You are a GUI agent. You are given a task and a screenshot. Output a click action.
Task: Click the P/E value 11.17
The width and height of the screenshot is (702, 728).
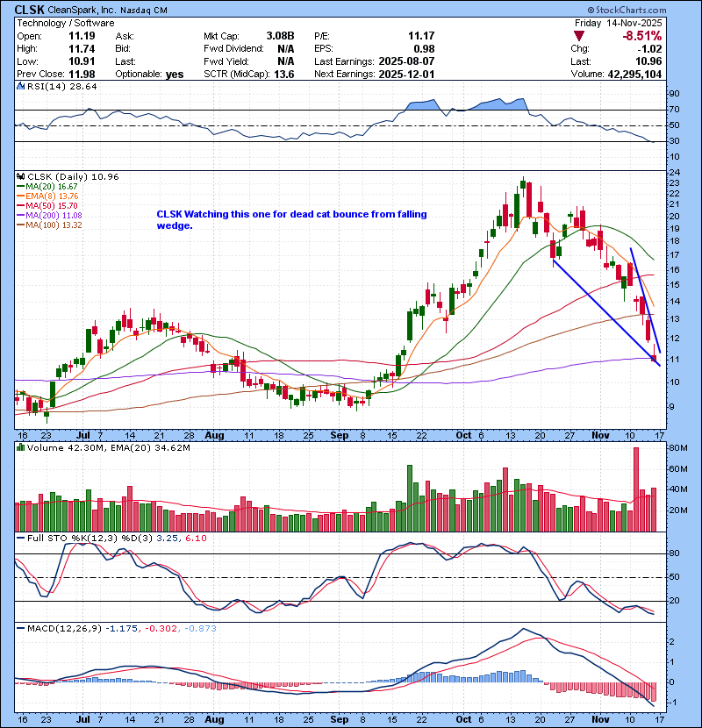(421, 36)
